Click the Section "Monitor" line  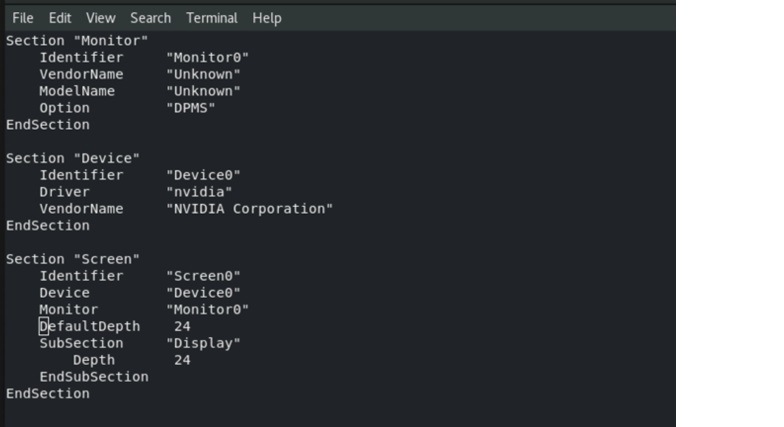pyautogui.click(x=77, y=41)
